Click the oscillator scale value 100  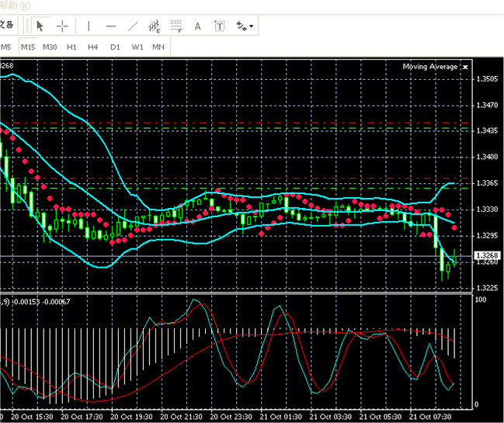click(481, 300)
